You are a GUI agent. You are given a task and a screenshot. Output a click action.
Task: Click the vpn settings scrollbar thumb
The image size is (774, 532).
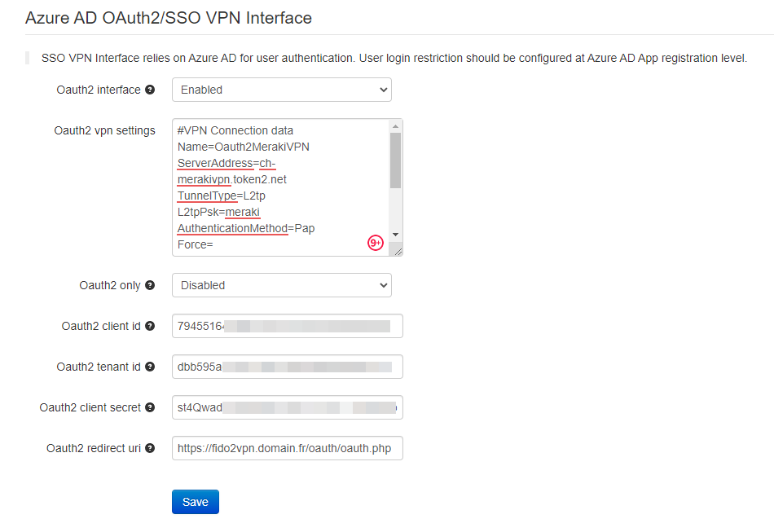click(x=395, y=160)
